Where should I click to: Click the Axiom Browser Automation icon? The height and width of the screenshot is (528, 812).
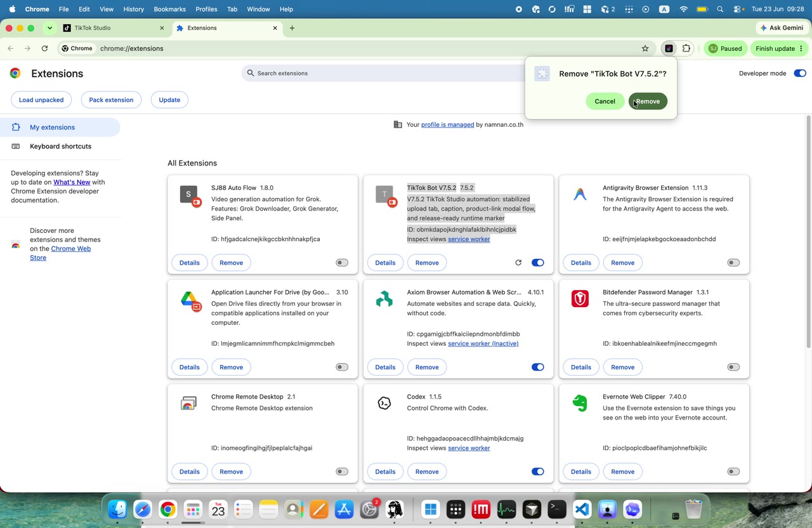(384, 299)
